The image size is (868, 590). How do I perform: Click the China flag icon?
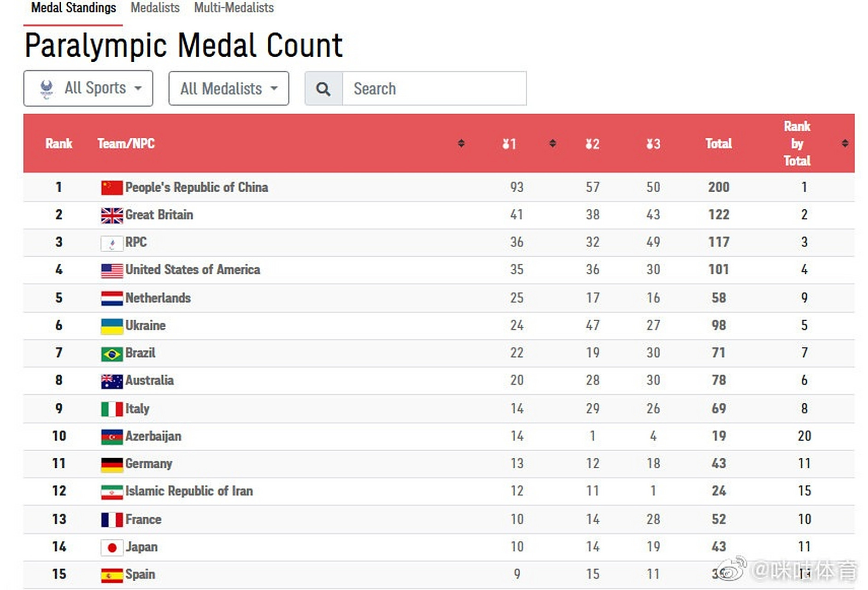[x=111, y=188]
